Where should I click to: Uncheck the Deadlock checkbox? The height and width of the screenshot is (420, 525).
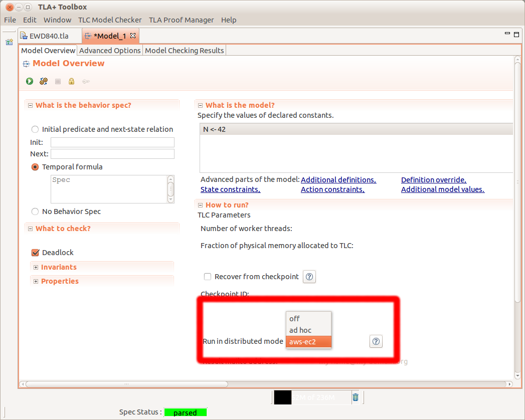click(x=35, y=253)
